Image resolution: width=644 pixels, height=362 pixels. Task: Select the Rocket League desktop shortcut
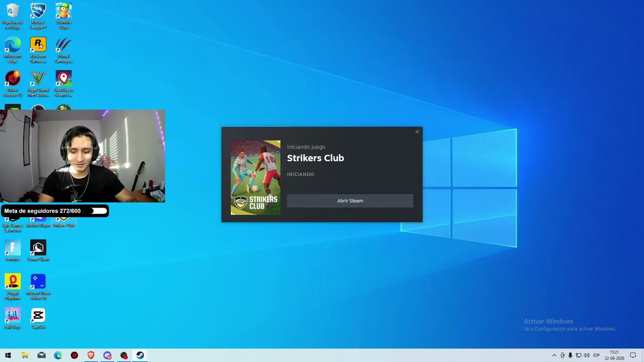38,16
